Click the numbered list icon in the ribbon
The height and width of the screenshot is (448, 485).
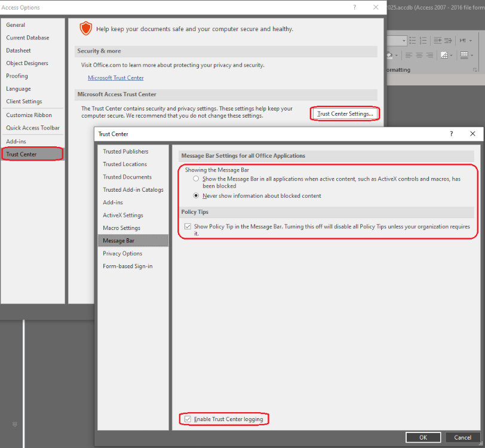(423, 41)
